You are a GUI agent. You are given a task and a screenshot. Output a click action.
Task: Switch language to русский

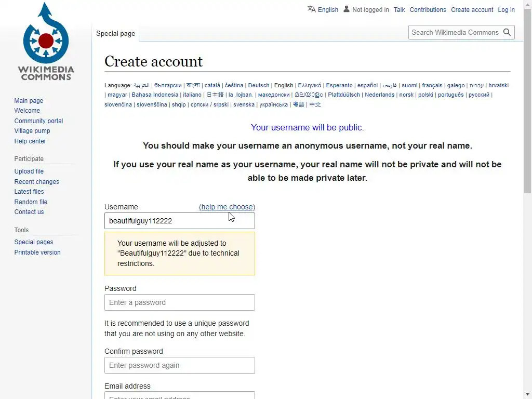pyautogui.click(x=479, y=95)
